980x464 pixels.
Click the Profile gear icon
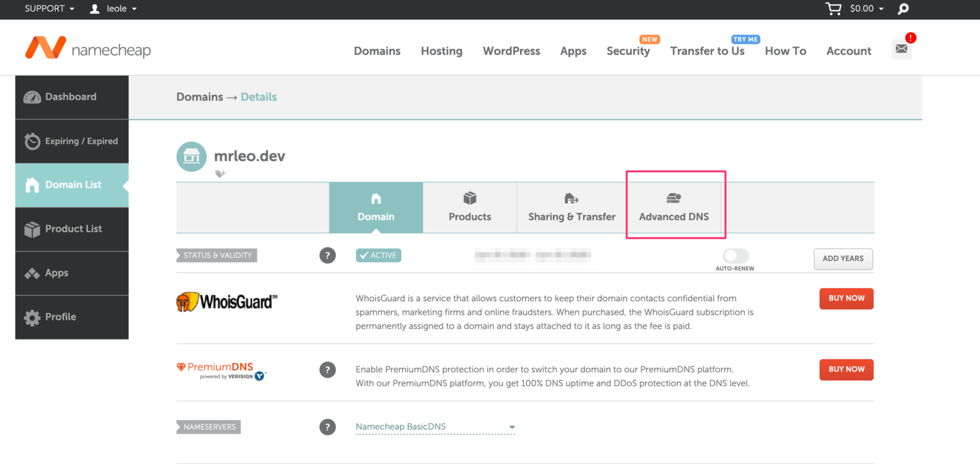point(32,317)
